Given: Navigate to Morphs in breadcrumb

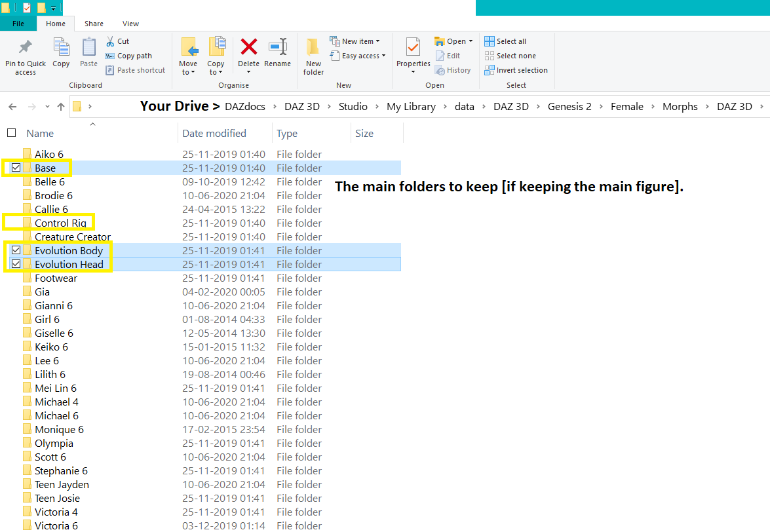Looking at the screenshot, I should tap(680, 107).
